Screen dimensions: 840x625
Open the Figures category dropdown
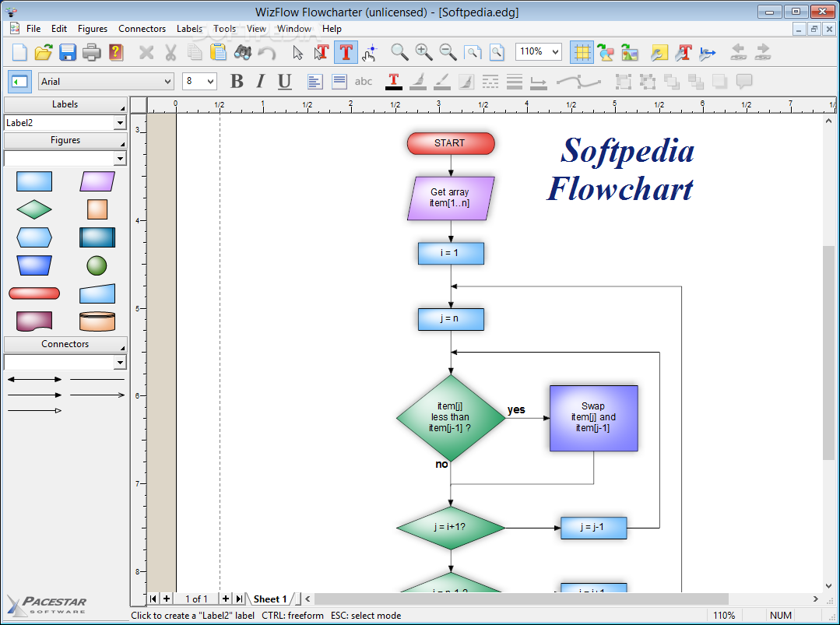pos(119,159)
